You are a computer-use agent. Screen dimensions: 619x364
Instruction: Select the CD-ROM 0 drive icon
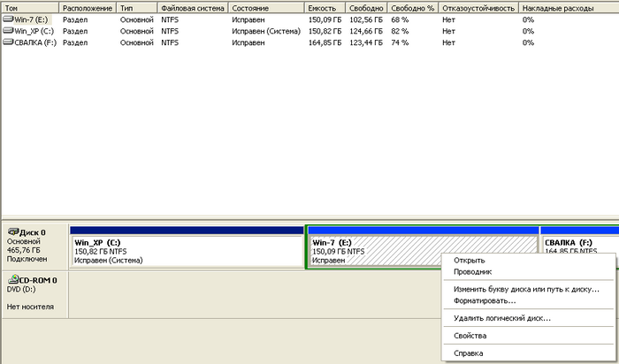tap(12, 280)
